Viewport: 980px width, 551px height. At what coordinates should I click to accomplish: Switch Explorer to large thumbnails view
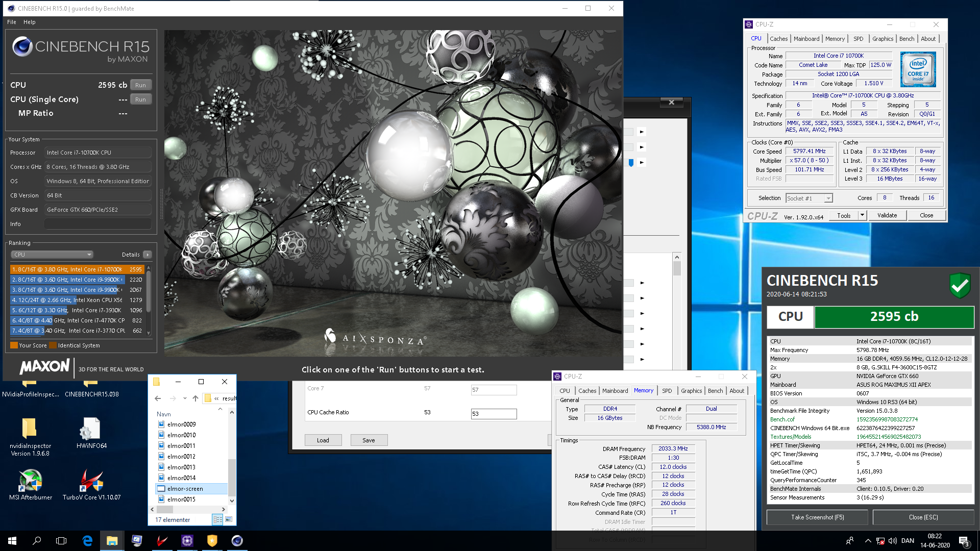(x=229, y=519)
